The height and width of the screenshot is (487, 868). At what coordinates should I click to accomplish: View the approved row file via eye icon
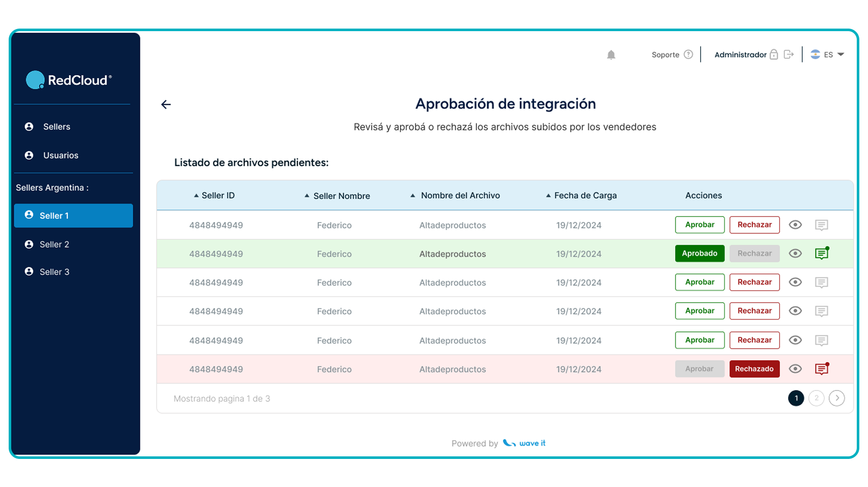(795, 253)
